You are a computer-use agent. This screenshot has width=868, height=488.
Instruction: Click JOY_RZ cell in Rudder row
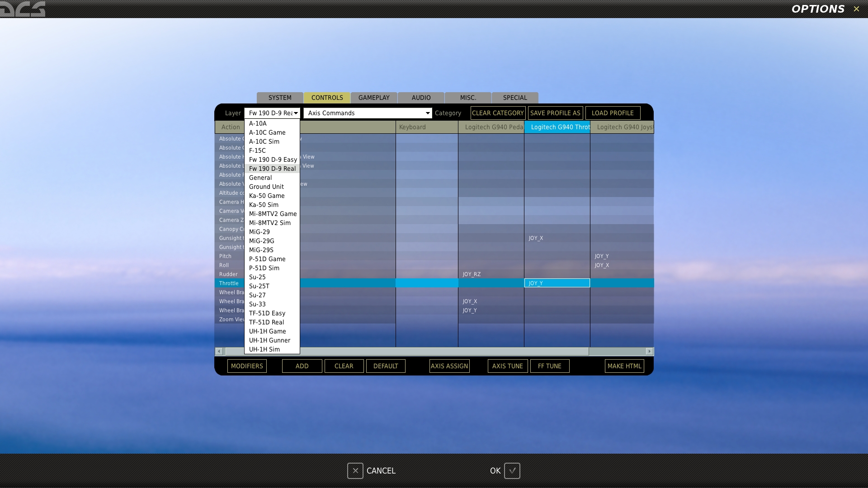491,274
